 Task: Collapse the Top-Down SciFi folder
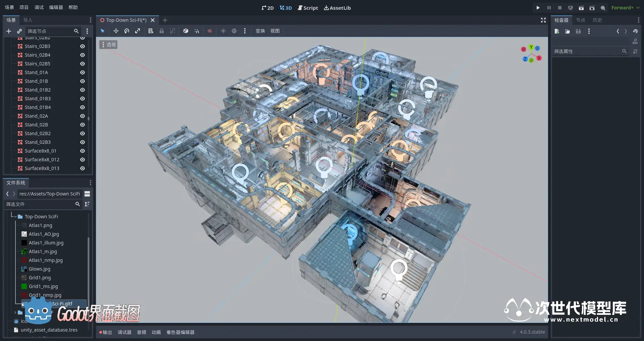point(15,217)
